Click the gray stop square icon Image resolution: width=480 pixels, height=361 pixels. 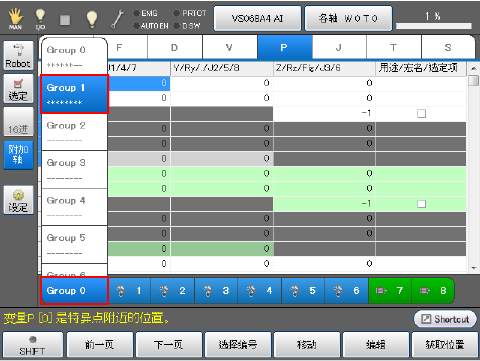(65, 20)
